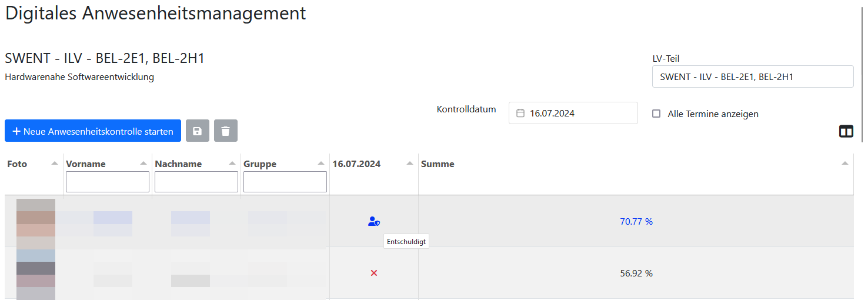This screenshot has height=300, width=868.
Task: Click the Gruppe filter input field
Action: (285, 182)
